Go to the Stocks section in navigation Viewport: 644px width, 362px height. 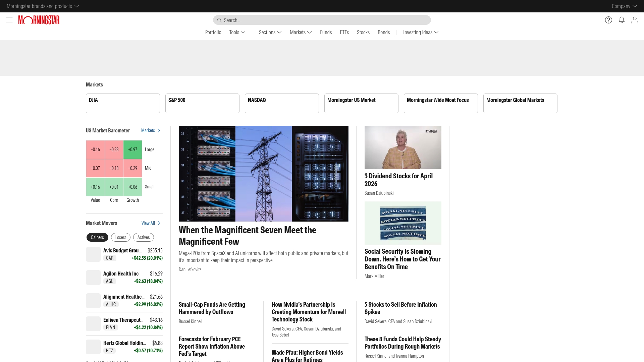pos(363,32)
